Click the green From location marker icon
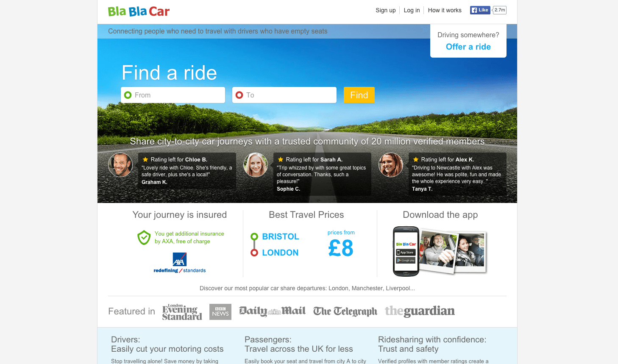 tap(128, 95)
